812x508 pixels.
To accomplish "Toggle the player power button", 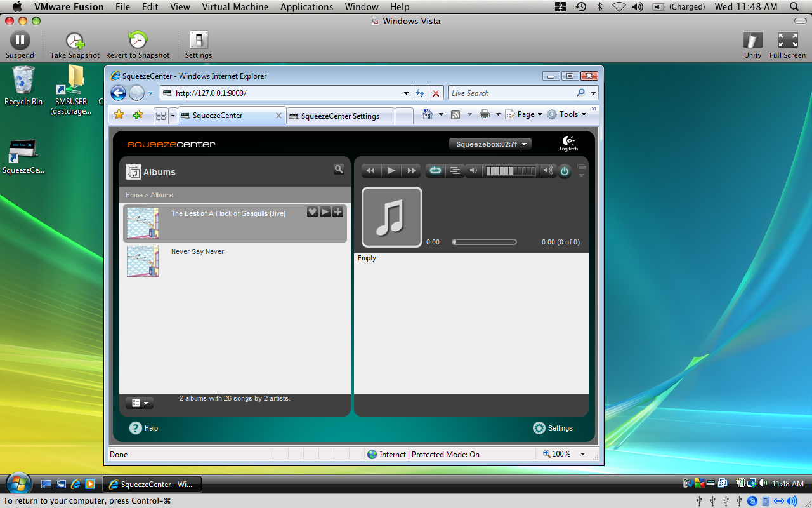I will [x=564, y=171].
